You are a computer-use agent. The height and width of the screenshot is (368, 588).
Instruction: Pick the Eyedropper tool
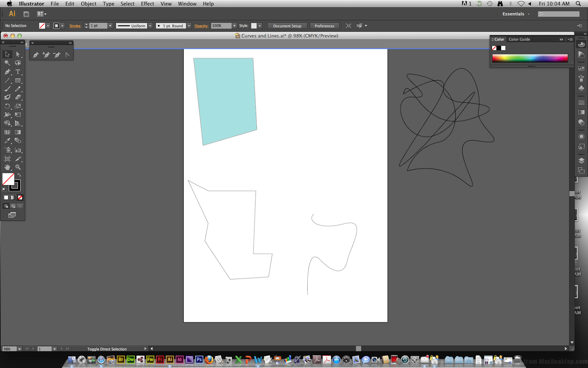(7, 140)
